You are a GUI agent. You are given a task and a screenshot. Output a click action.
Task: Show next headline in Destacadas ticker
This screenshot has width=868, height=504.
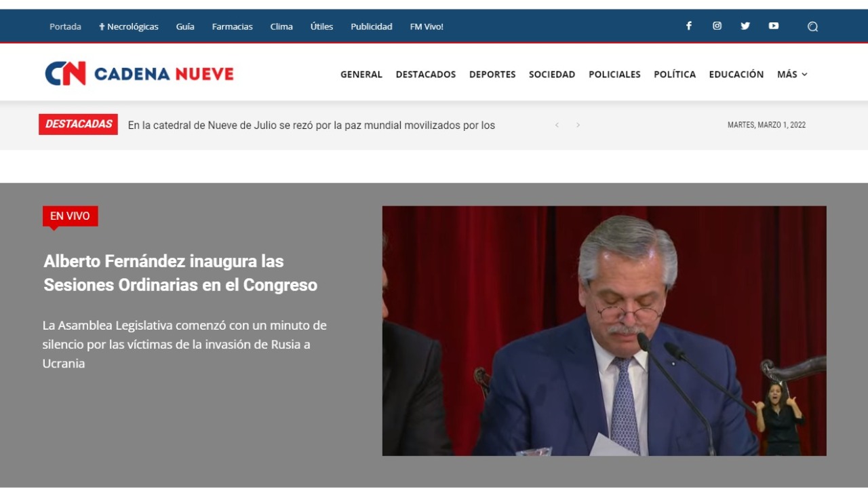(578, 125)
